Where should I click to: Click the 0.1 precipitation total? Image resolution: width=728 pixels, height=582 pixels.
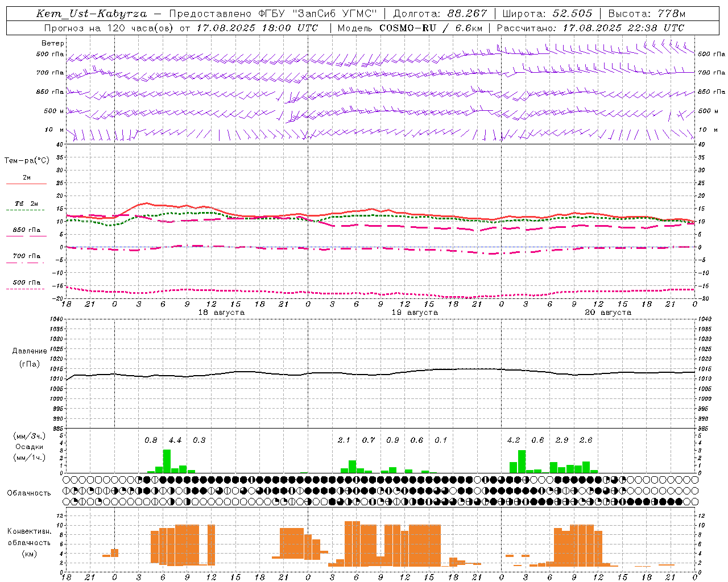click(441, 440)
